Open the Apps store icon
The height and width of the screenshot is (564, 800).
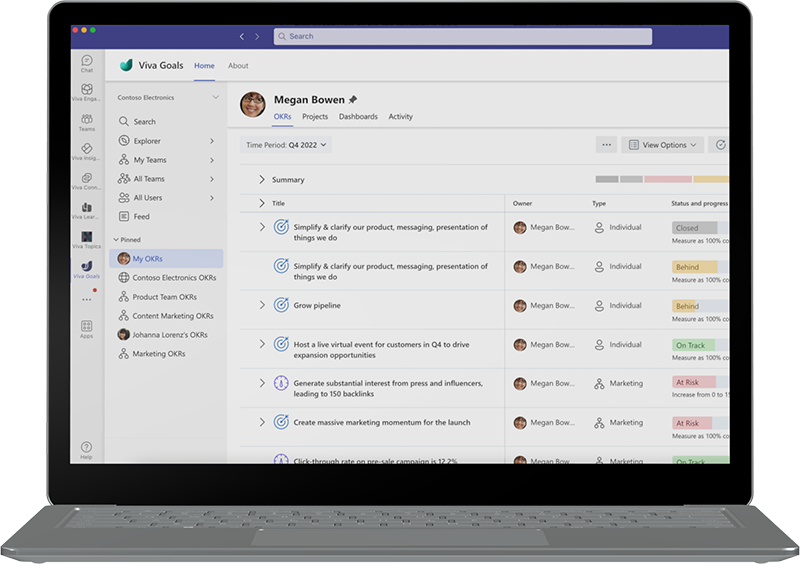coord(87,327)
